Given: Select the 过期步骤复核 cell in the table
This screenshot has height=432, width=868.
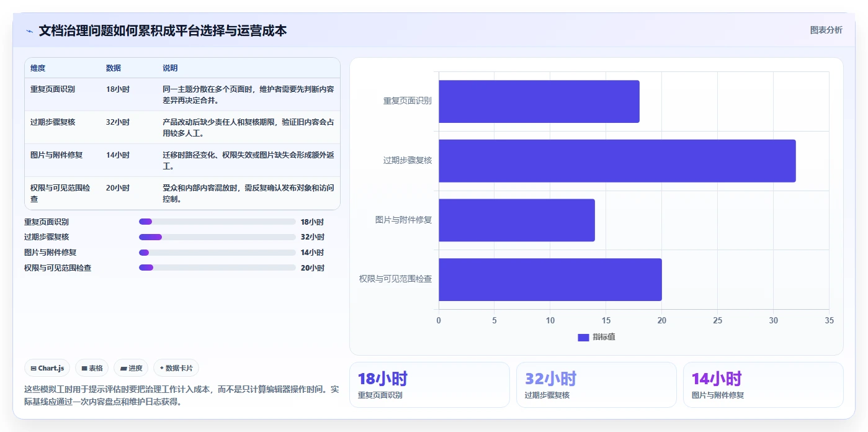Looking at the screenshot, I should pos(53,122).
